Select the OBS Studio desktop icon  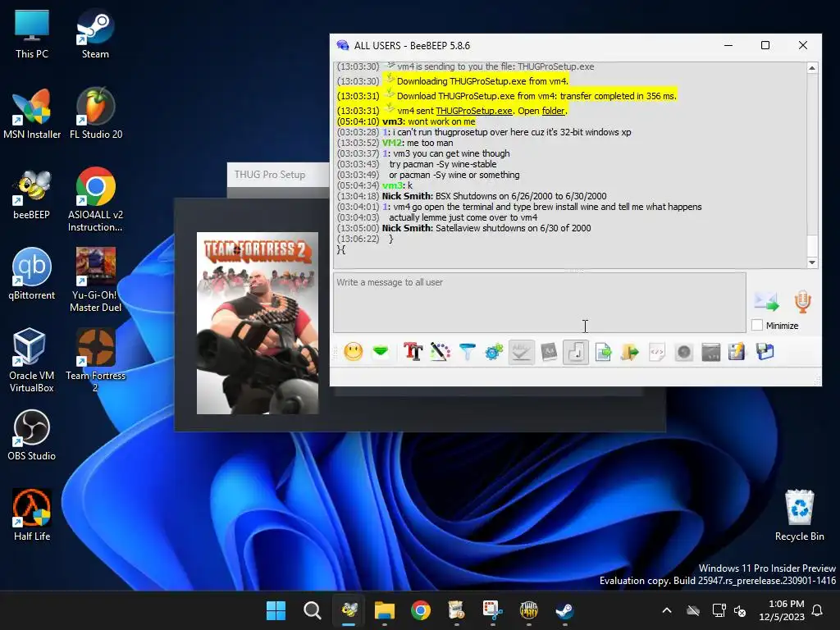[x=32, y=435]
